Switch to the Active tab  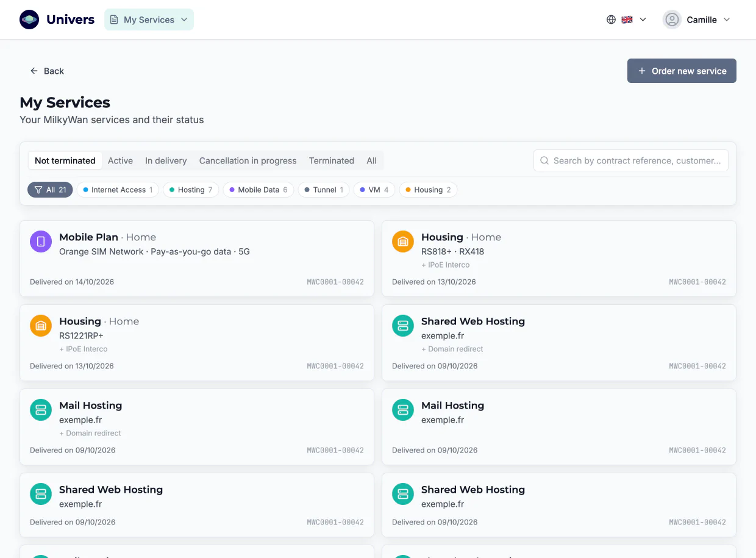point(120,160)
